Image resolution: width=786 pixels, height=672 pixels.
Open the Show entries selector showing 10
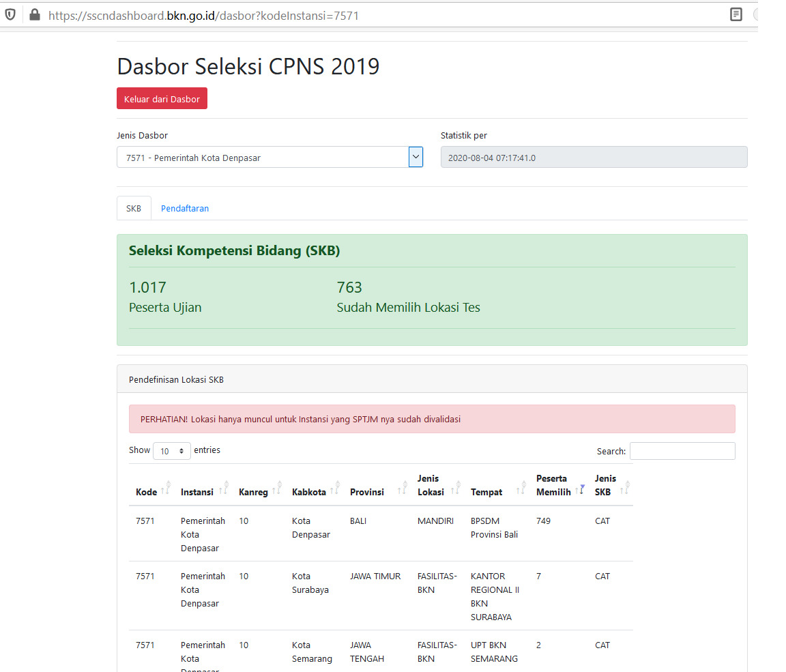pyautogui.click(x=171, y=450)
